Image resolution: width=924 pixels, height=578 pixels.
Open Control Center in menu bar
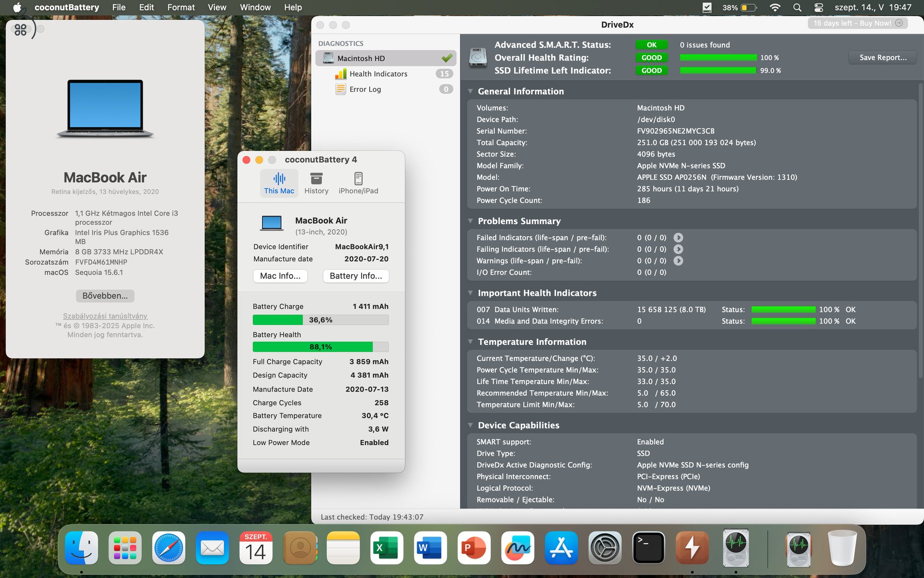point(819,8)
